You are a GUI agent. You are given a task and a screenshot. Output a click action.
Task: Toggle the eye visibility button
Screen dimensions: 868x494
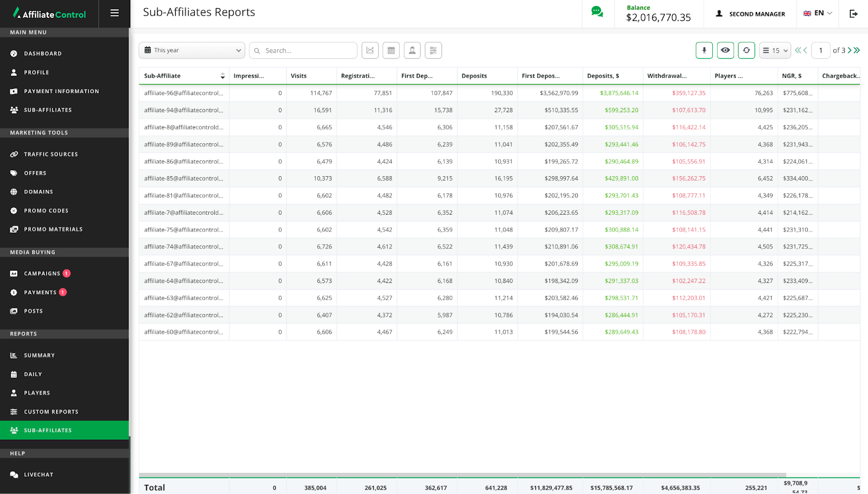point(725,50)
